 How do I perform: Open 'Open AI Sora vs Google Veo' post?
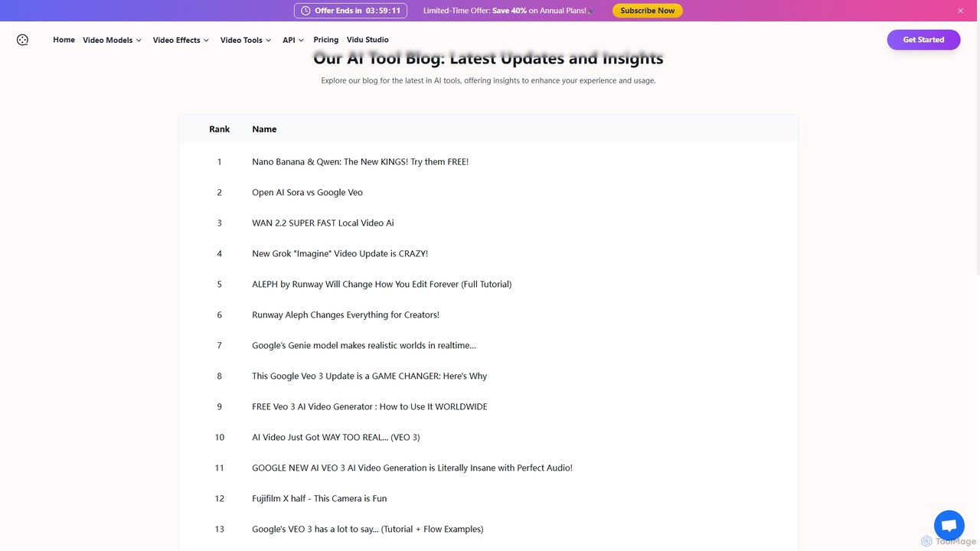307,192
